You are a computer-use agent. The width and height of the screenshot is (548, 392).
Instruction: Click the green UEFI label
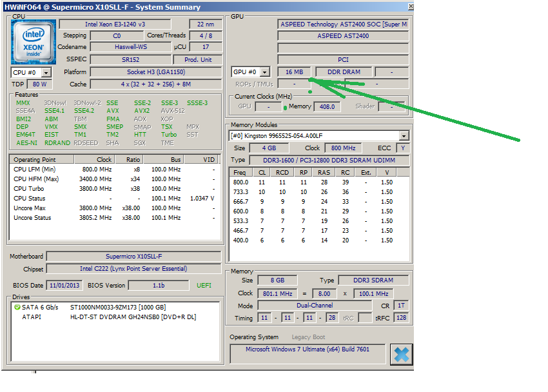(x=204, y=286)
